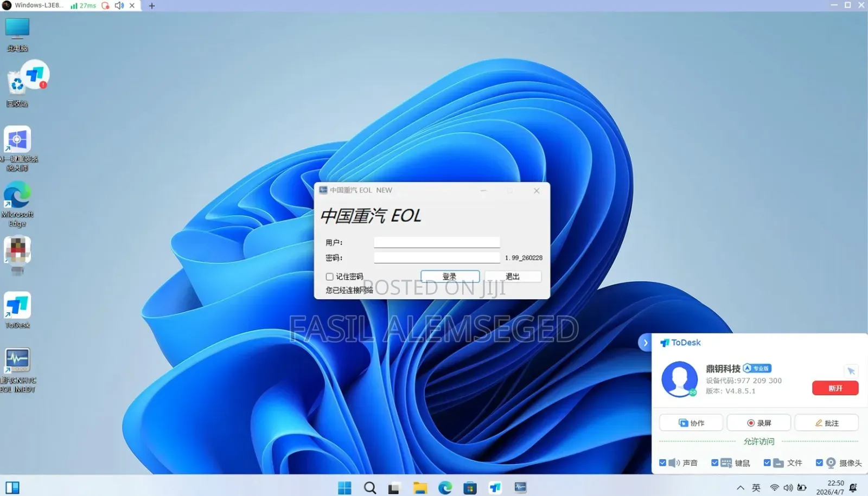
Task: Click the keyboard icon beside 键鼠
Action: [726, 463]
